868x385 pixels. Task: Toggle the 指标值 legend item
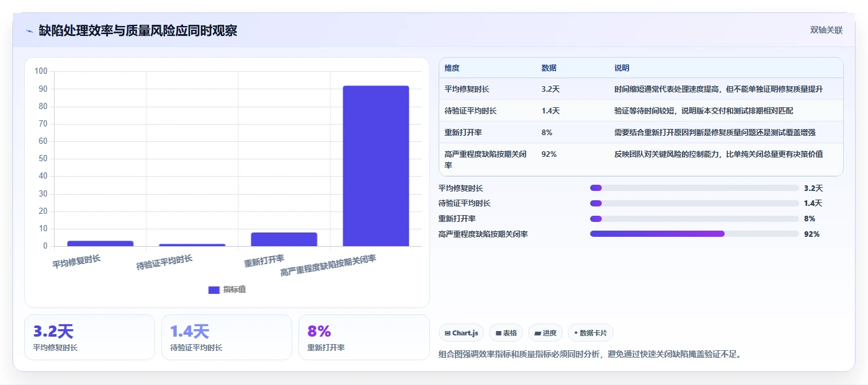tap(227, 290)
